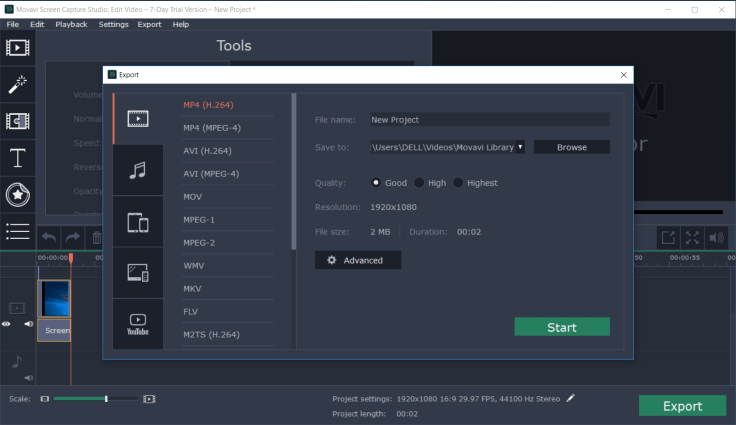
Task: Click the green Export button
Action: pyautogui.click(x=682, y=406)
